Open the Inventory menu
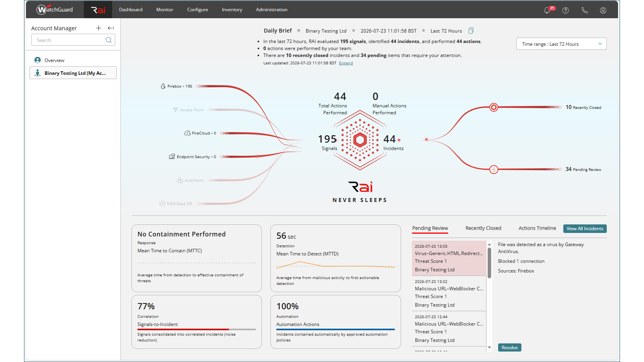 pyautogui.click(x=232, y=10)
